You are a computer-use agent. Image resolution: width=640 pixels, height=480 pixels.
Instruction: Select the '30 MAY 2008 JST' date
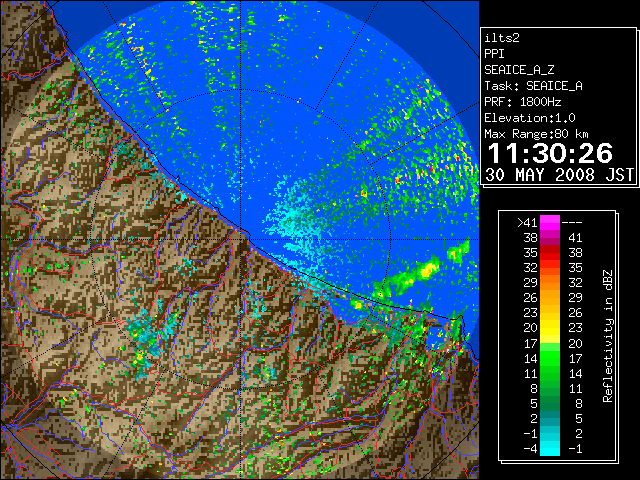click(x=559, y=175)
